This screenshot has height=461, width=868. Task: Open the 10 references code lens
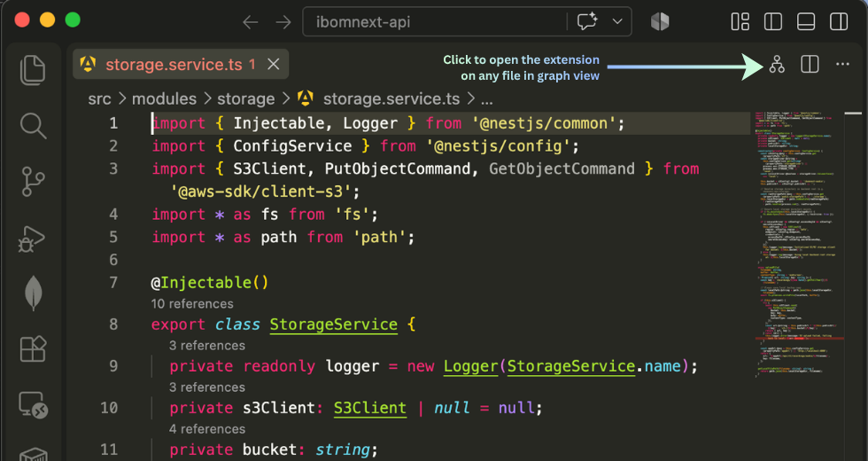click(x=192, y=303)
